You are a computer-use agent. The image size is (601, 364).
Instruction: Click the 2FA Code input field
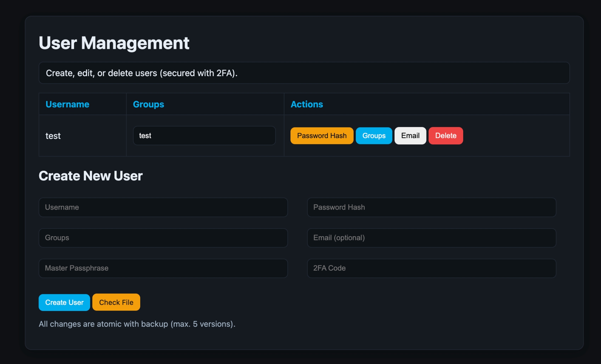(431, 268)
